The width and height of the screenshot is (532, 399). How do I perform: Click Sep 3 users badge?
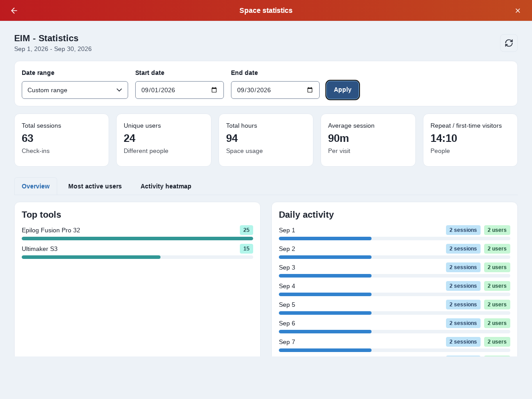pos(497,267)
